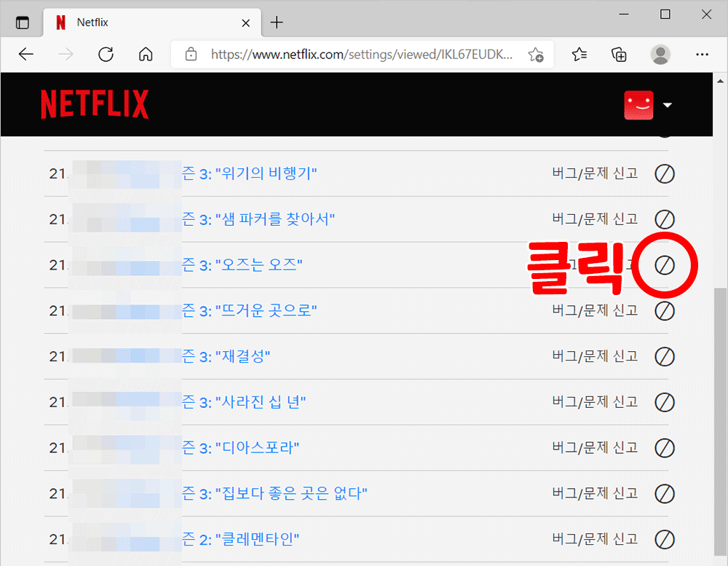The width and height of the screenshot is (728, 566).
Task: Open the Settings and more menu
Action: point(702,55)
